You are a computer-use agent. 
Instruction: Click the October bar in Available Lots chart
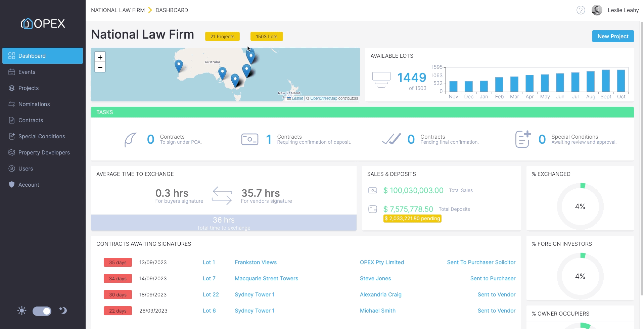click(621, 81)
